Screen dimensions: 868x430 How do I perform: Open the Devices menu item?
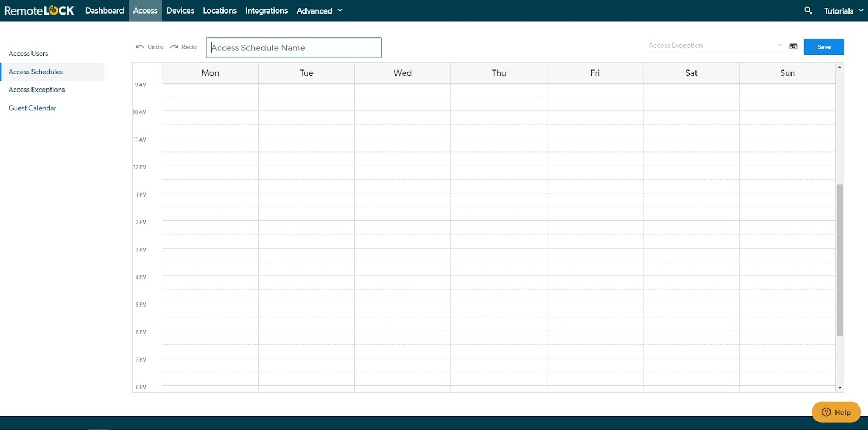[x=180, y=11]
